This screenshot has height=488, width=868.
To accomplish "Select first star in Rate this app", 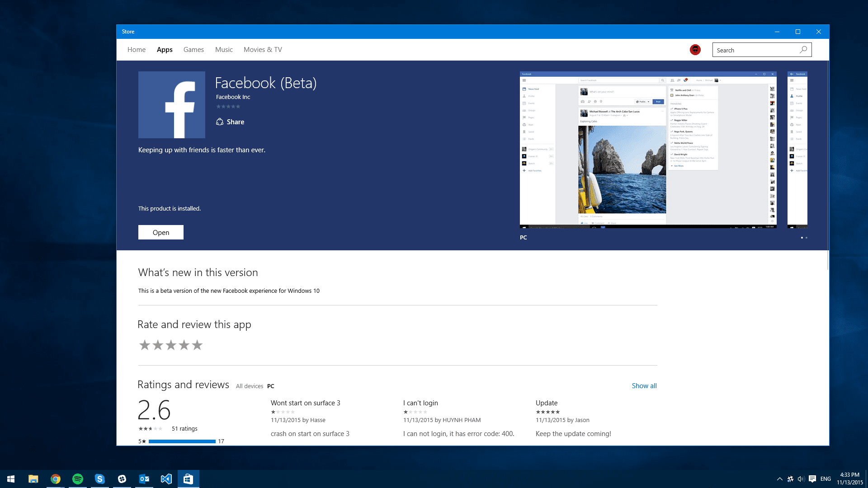I will (144, 345).
